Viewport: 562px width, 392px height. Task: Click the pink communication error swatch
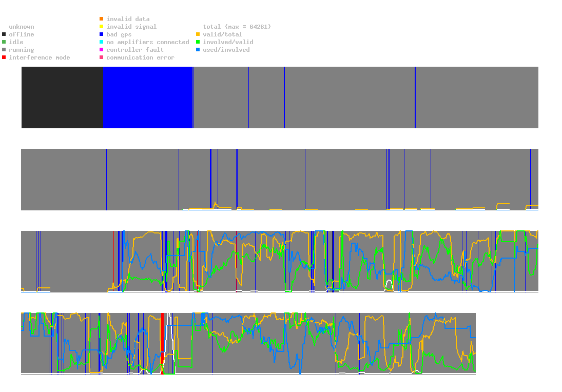[102, 57]
